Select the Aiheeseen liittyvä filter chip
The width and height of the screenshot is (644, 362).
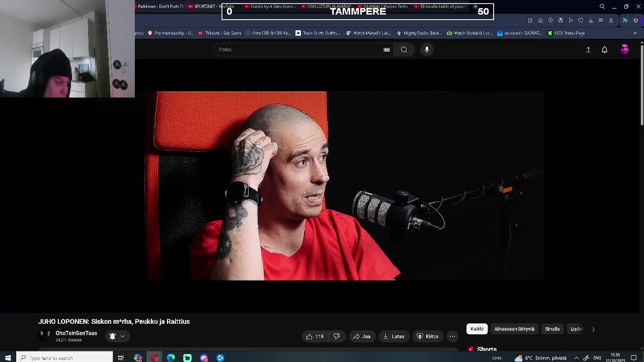coord(514,329)
